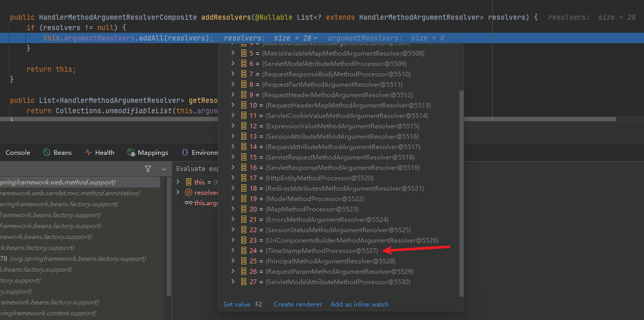Click the frames filter funnel icon
This screenshot has width=644, height=320.
pyautogui.click(x=148, y=169)
